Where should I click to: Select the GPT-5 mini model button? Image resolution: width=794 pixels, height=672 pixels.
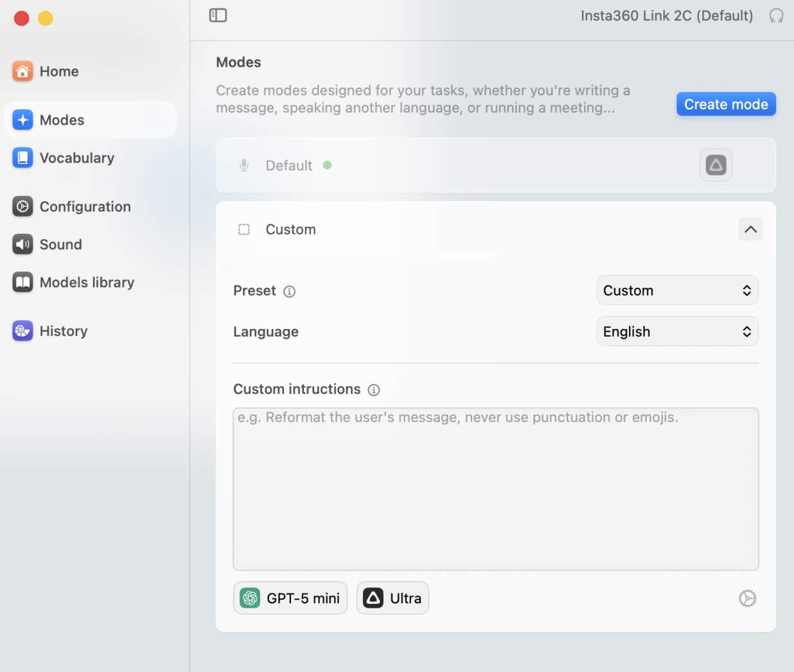click(x=290, y=598)
